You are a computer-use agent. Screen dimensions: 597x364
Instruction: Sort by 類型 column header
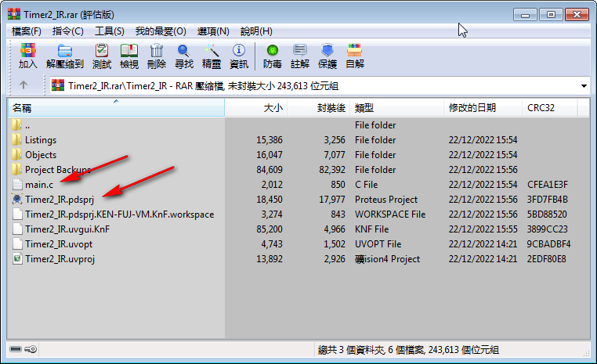coord(396,108)
